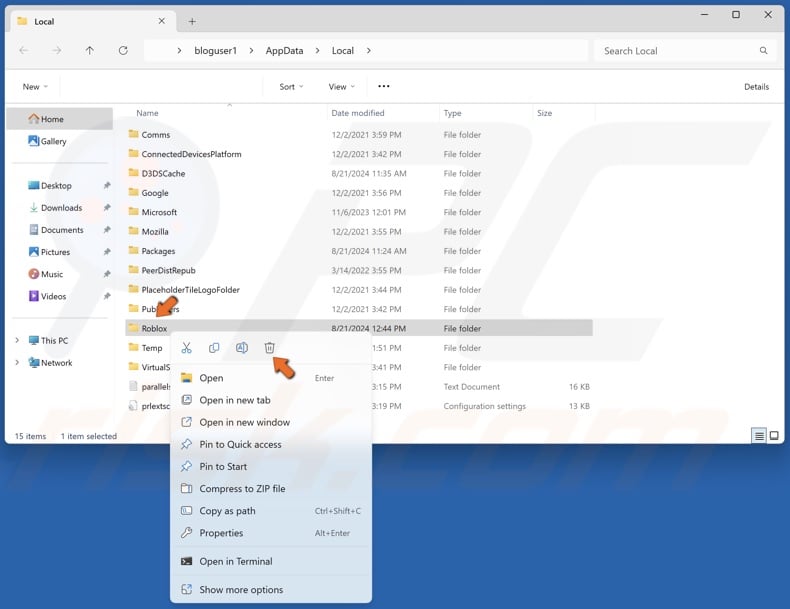Open Documents in quick access
The width and height of the screenshot is (790, 609).
click(62, 230)
